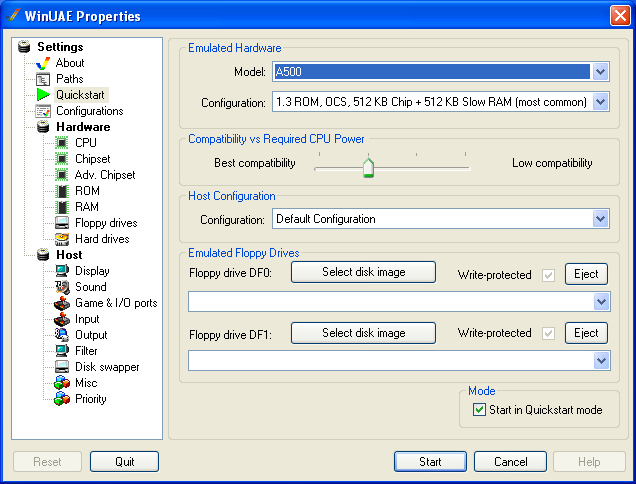This screenshot has height=484, width=636.
Task: Click the Display monitor icon
Action: [62, 271]
